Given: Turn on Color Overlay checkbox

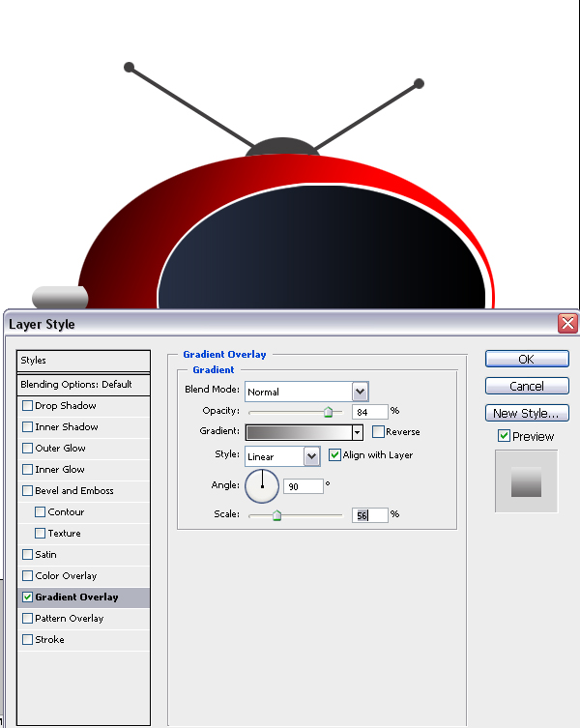Looking at the screenshot, I should click(27, 575).
